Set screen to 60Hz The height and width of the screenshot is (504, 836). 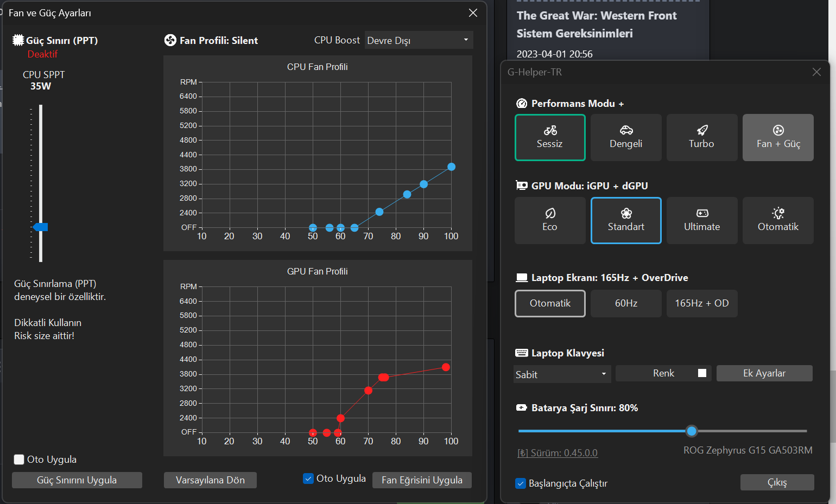pyautogui.click(x=626, y=303)
